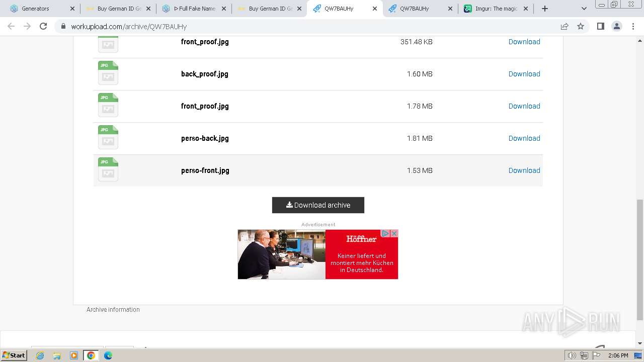Viewport: 644px width, 362px height.
Task: Download perso-front.jpg
Action: pyautogui.click(x=524, y=170)
